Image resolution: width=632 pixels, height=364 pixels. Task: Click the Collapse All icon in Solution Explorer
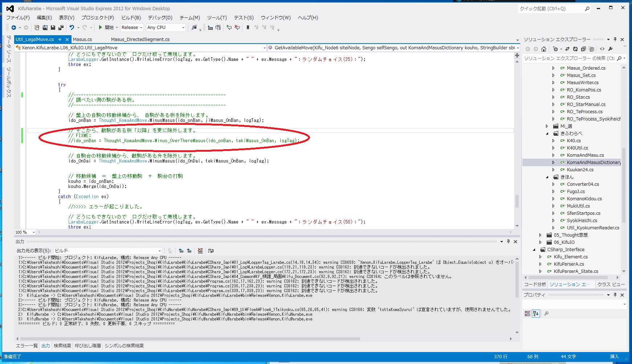[583, 49]
